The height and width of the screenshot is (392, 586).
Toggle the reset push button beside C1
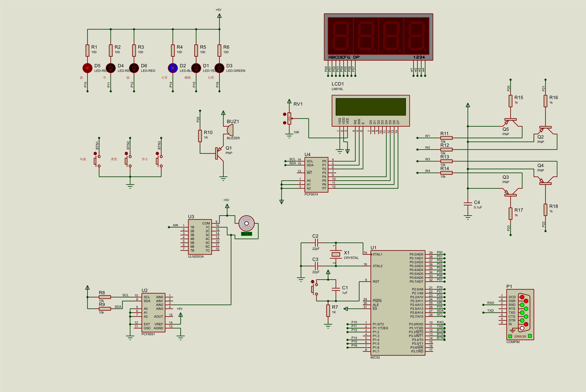(x=314, y=289)
